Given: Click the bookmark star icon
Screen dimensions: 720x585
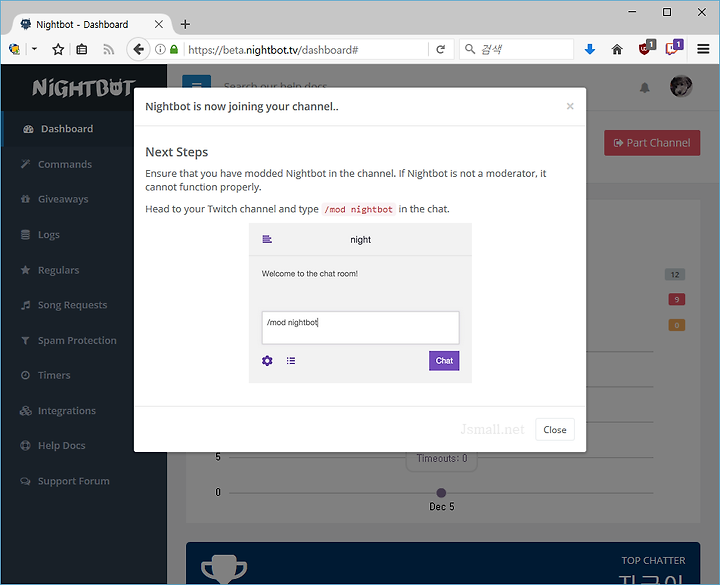Looking at the screenshot, I should (58, 49).
